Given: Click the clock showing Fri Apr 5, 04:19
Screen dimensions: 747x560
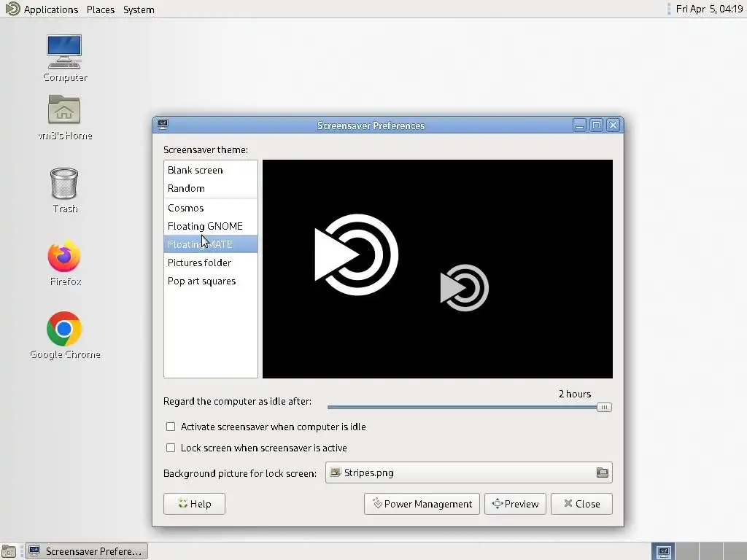Looking at the screenshot, I should 709,9.
